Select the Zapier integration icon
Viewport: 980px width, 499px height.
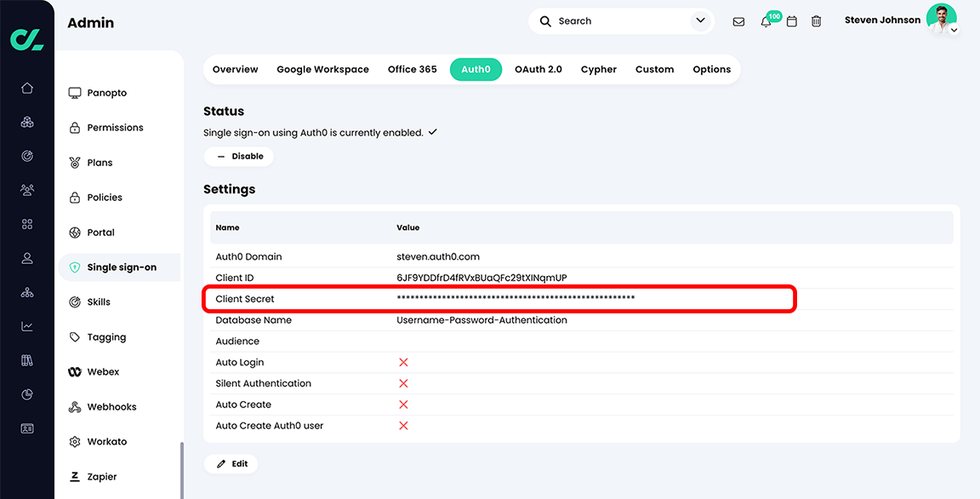(77, 476)
